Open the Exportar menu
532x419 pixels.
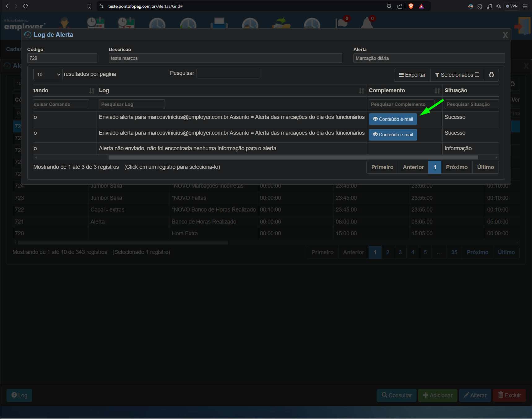click(412, 75)
